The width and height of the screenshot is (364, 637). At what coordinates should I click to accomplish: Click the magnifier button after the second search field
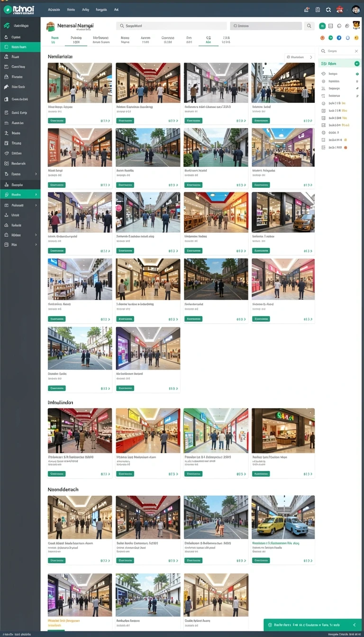tap(309, 26)
